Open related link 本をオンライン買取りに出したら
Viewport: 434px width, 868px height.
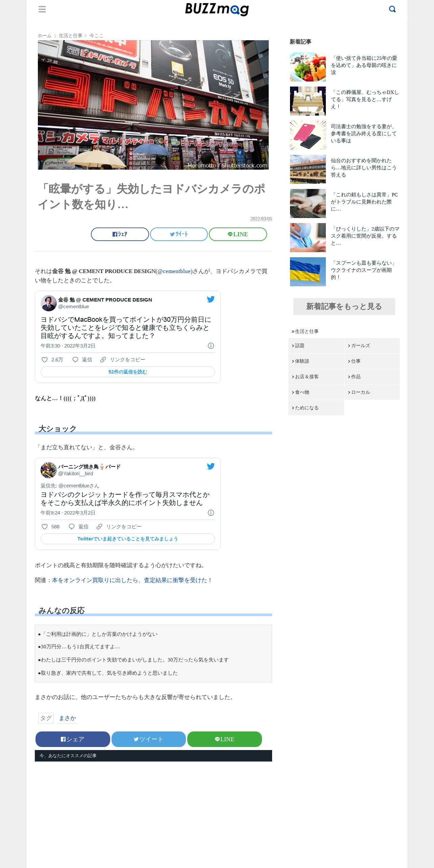click(132, 580)
